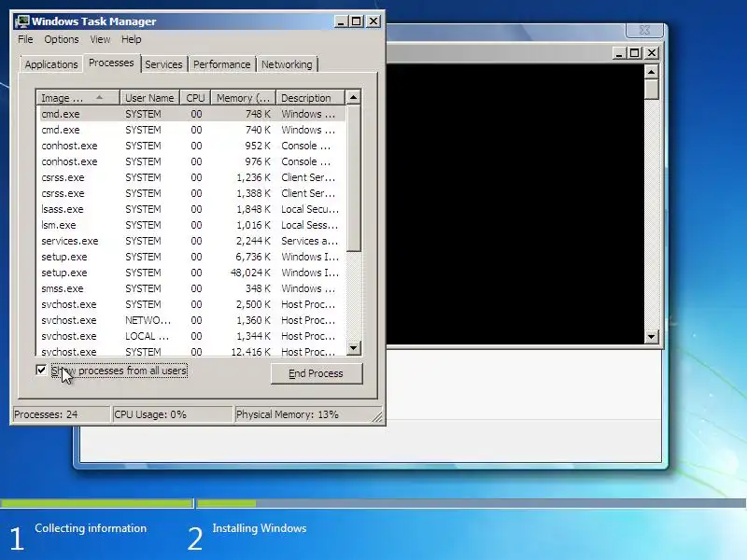
Task: Click the CPU Usage: 0% status entry
Action: pyautogui.click(x=172, y=414)
